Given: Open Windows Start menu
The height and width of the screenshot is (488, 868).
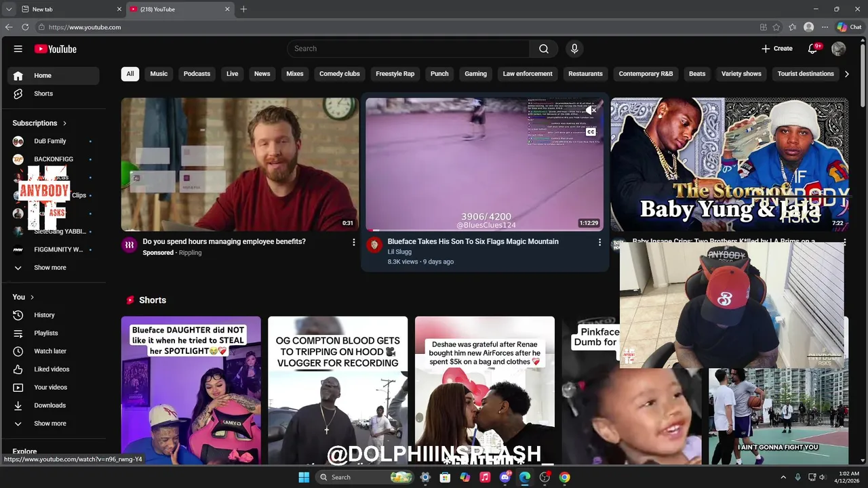Looking at the screenshot, I should click(304, 477).
